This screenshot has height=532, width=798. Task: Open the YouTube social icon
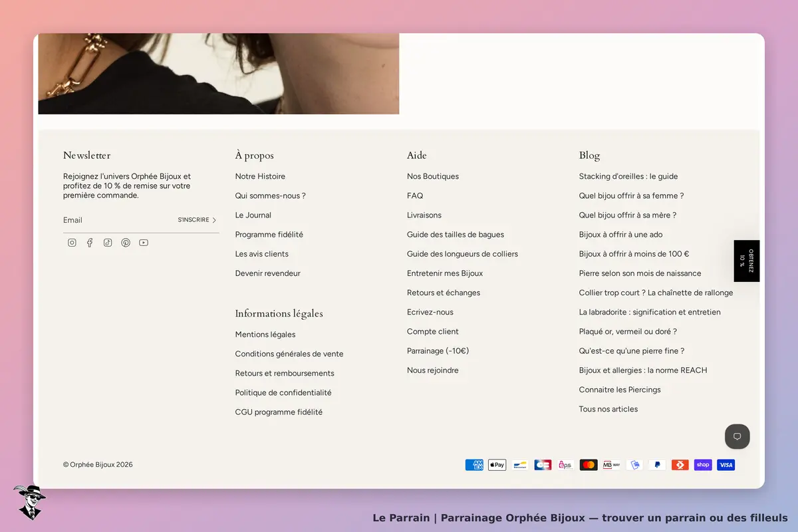[144, 243]
